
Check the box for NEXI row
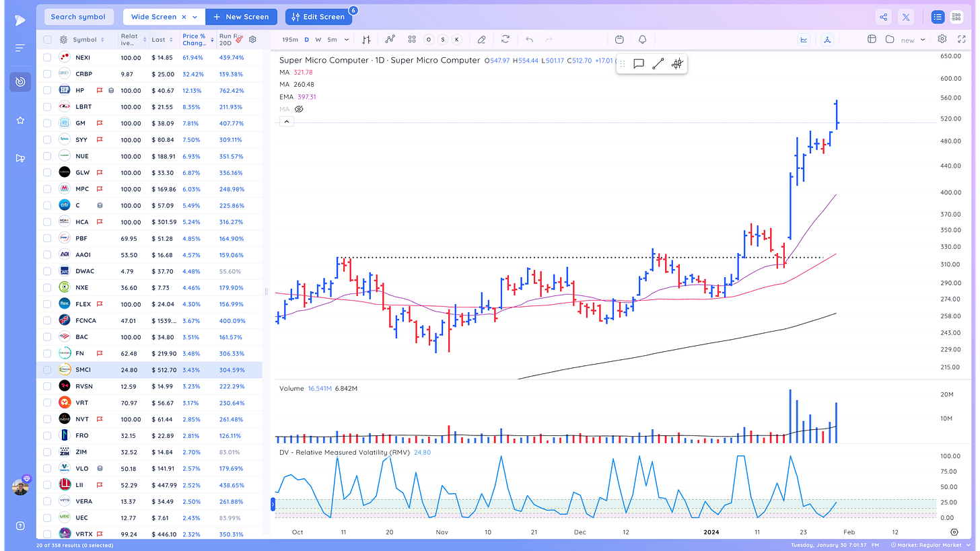[47, 58]
